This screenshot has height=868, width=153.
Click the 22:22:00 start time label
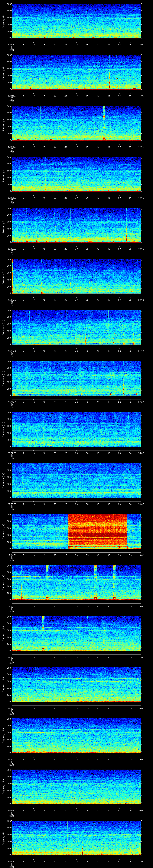[12, 453]
